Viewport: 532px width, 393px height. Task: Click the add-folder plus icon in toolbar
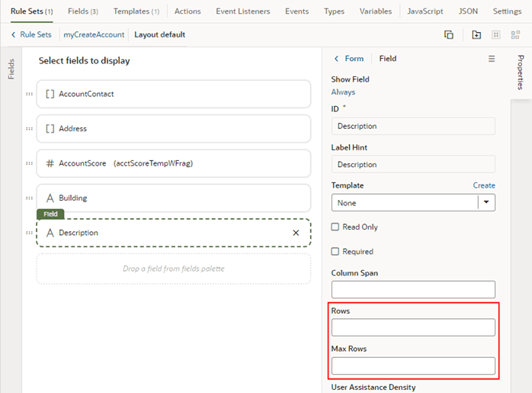coord(476,34)
